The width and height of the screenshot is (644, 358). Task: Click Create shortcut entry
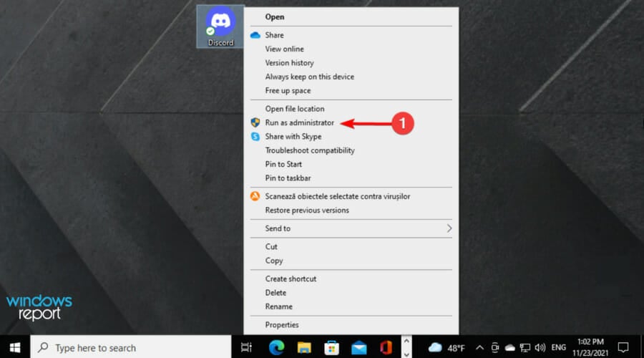click(291, 279)
